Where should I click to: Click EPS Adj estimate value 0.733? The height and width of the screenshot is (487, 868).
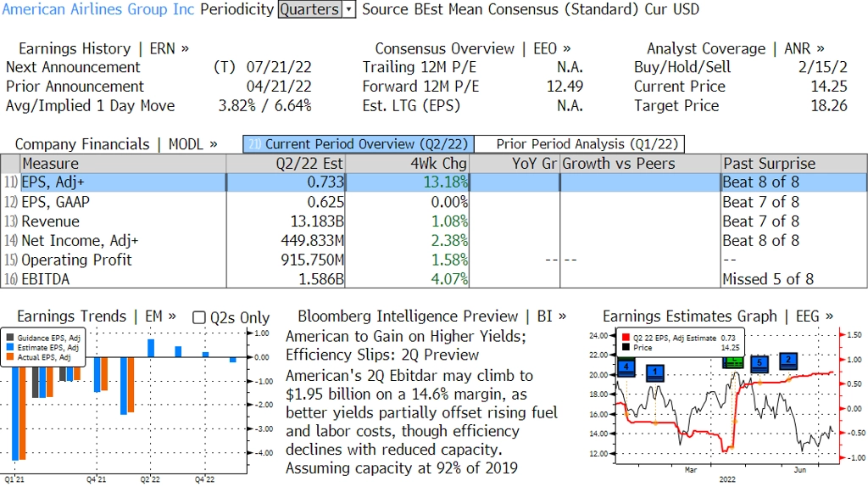tap(325, 182)
